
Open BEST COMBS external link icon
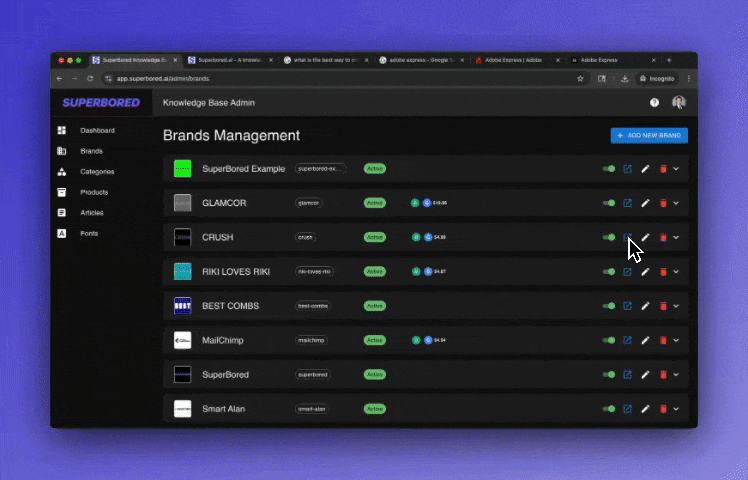coord(627,306)
